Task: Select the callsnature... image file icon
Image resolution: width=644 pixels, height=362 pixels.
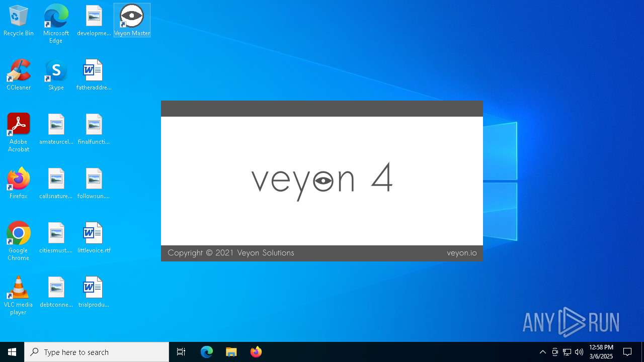Action: click(x=56, y=184)
